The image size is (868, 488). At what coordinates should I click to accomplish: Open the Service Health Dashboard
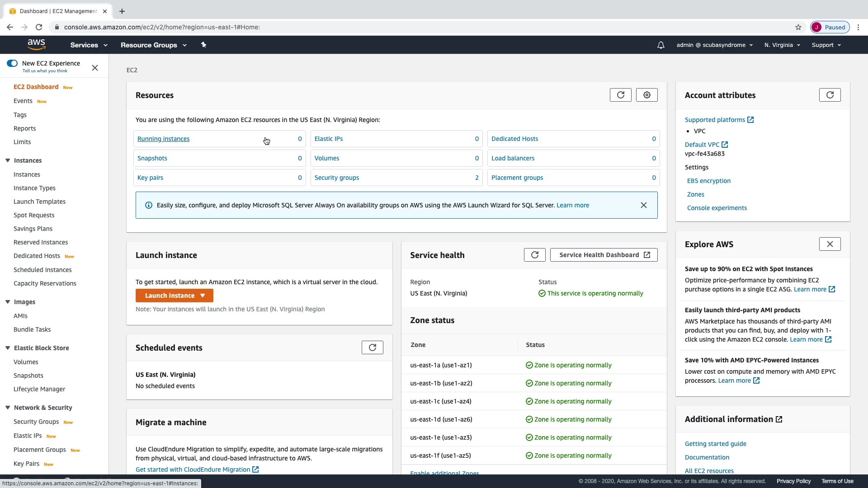click(x=604, y=255)
